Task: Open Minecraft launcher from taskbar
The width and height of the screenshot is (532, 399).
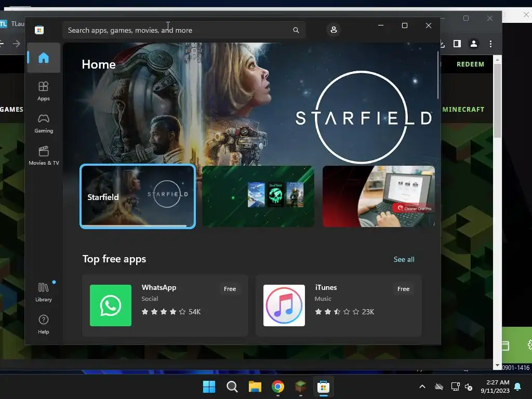Action: click(x=301, y=387)
